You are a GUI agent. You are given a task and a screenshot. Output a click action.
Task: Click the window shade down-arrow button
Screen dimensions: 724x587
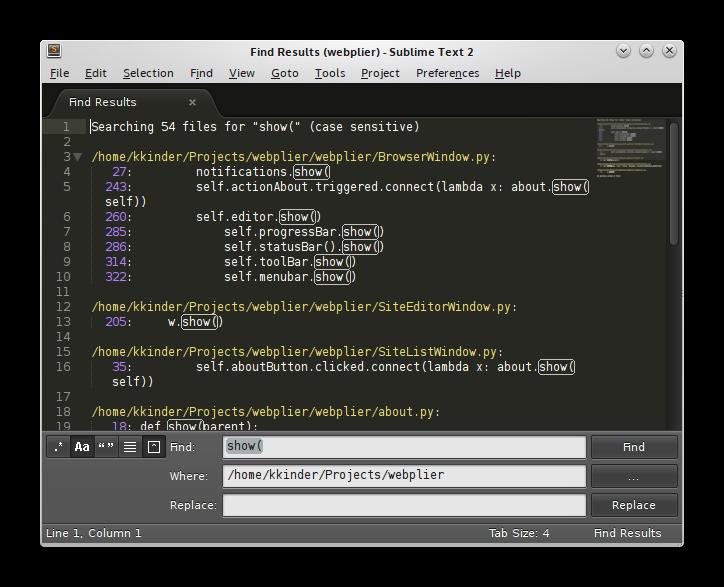pyautogui.click(x=623, y=51)
